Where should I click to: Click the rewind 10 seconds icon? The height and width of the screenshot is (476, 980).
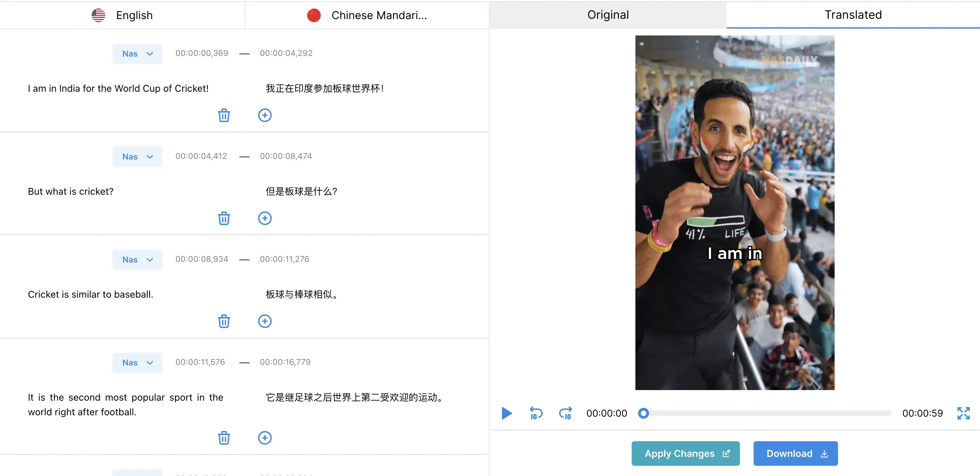pyautogui.click(x=536, y=412)
